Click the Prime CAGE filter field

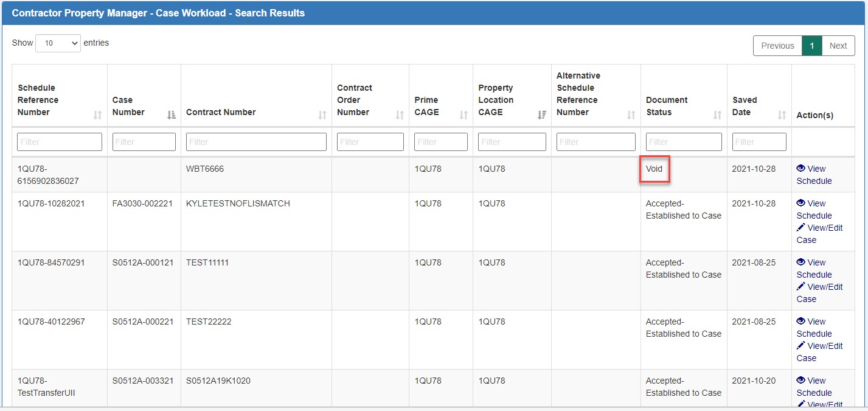[x=440, y=141]
